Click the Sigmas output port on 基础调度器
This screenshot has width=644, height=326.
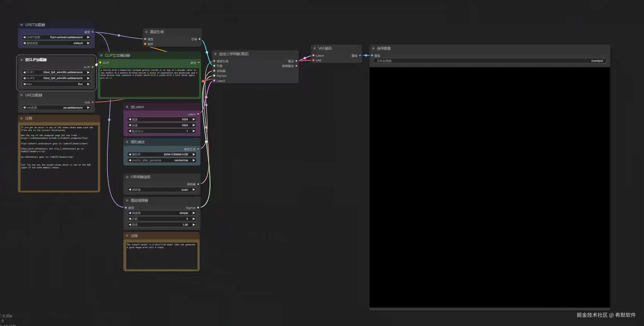pos(198,208)
